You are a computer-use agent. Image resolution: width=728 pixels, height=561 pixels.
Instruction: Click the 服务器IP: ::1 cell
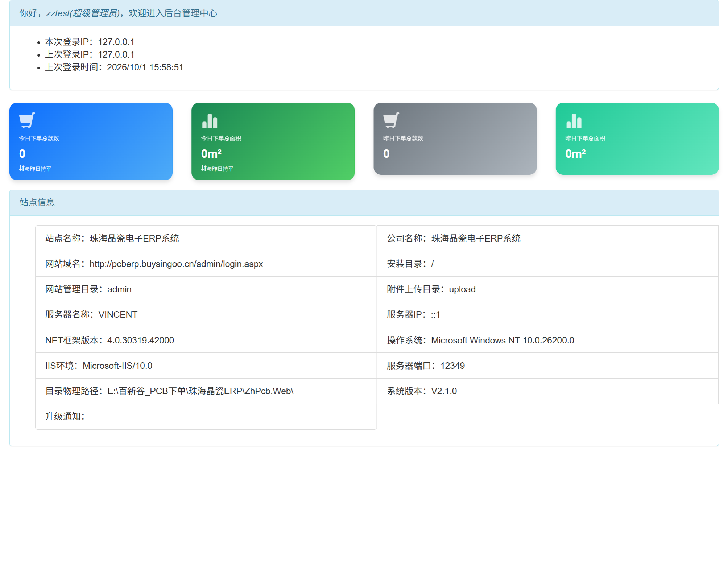pyautogui.click(x=547, y=314)
